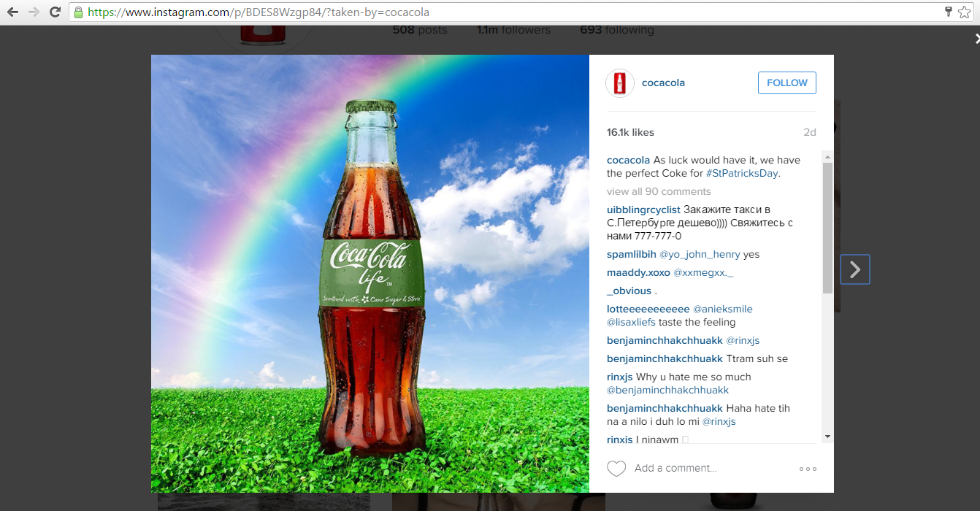Refresh the page with the reload icon
This screenshot has height=511, width=980.
(55, 12)
